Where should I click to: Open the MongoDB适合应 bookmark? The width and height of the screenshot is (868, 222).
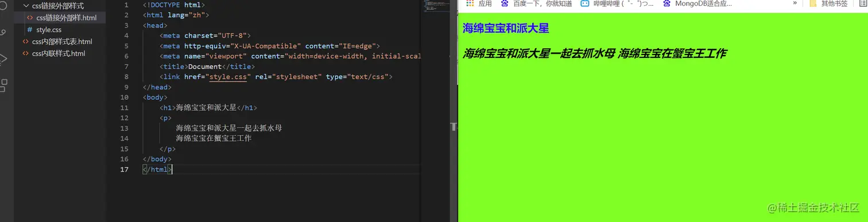coord(697,3)
